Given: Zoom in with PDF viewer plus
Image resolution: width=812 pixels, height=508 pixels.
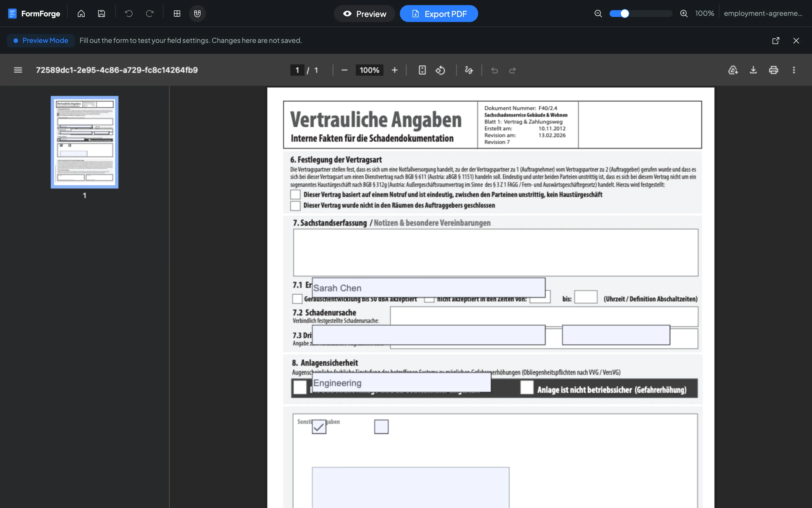Looking at the screenshot, I should click(395, 70).
